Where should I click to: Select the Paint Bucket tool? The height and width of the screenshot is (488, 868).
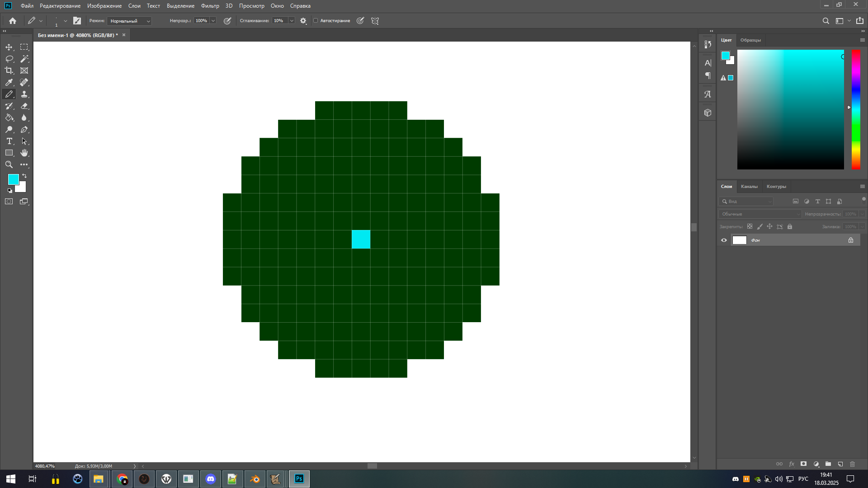tap(9, 117)
